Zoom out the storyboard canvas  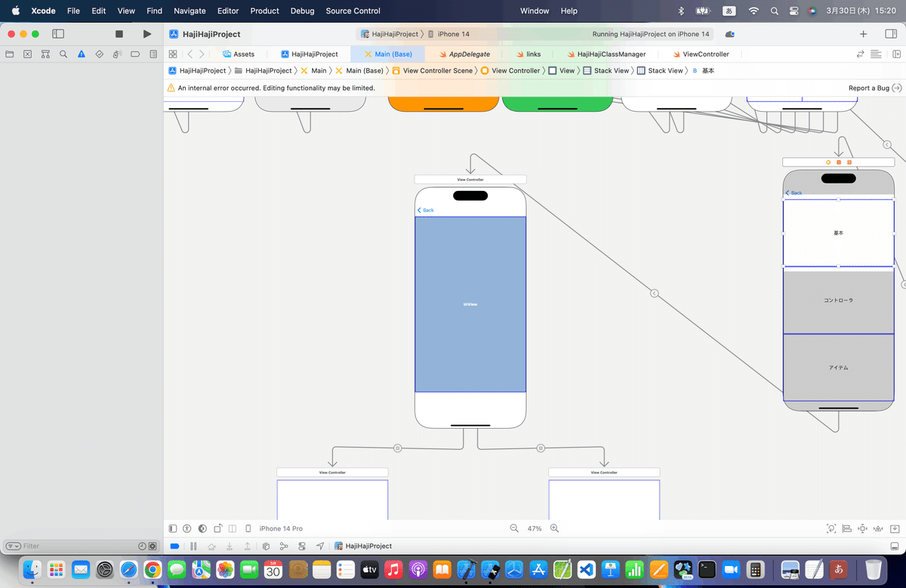[514, 528]
